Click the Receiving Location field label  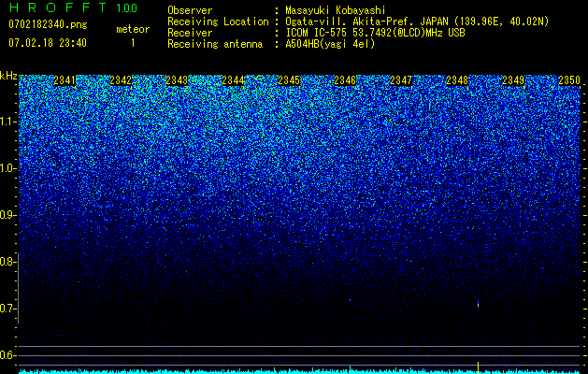coord(218,22)
